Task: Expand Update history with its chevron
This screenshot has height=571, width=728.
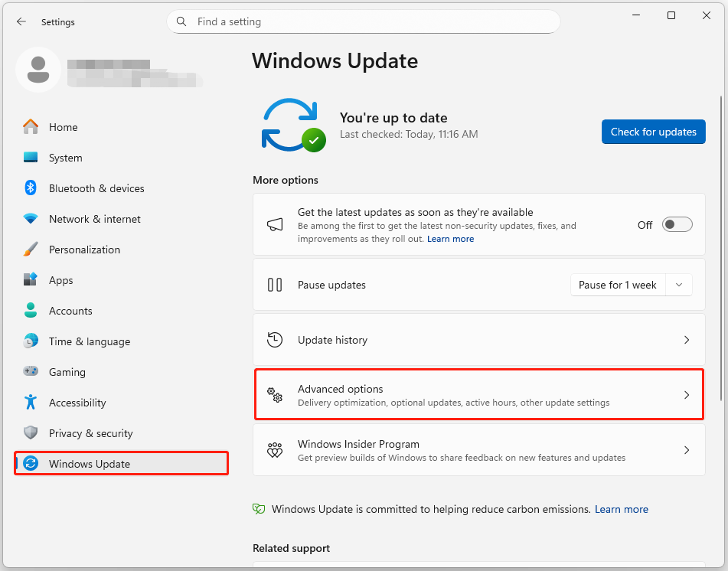Action: pyautogui.click(x=687, y=339)
